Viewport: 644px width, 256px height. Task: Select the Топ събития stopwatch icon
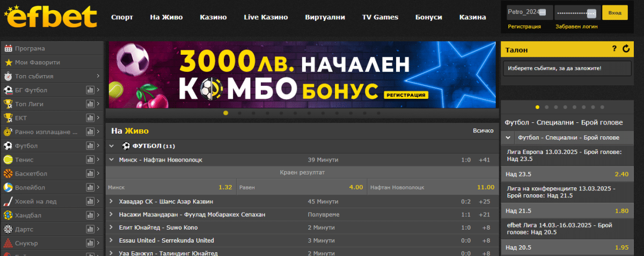coord(9,76)
